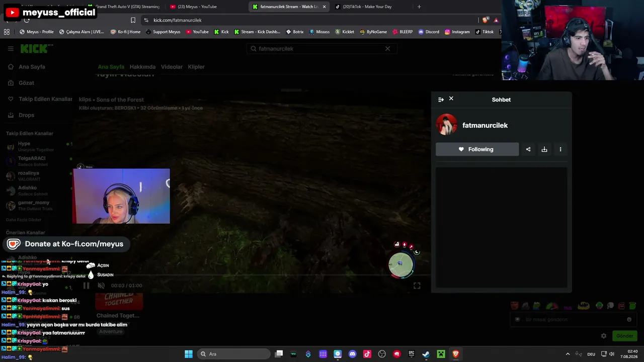Pause the clip playback
Screen dimensions: 644x362
click(x=86, y=286)
